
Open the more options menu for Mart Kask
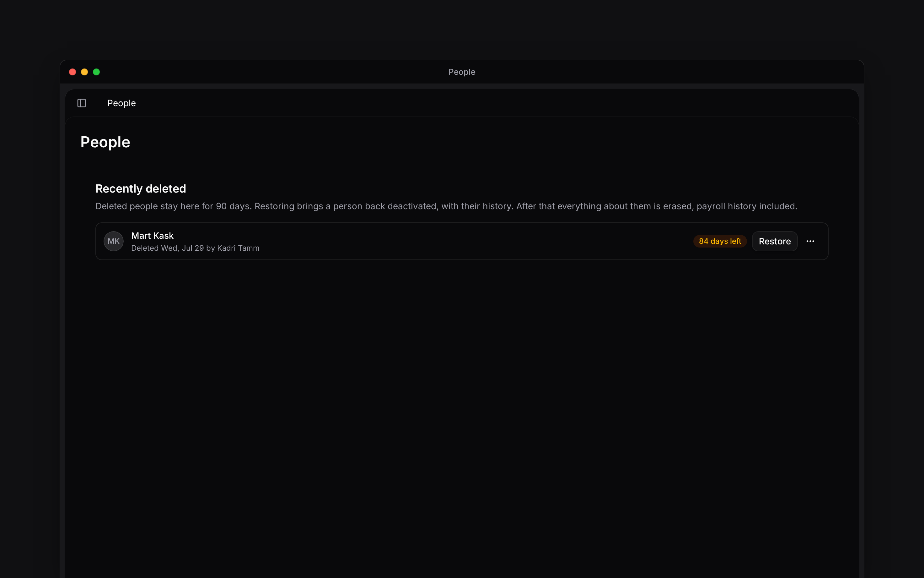tap(810, 241)
